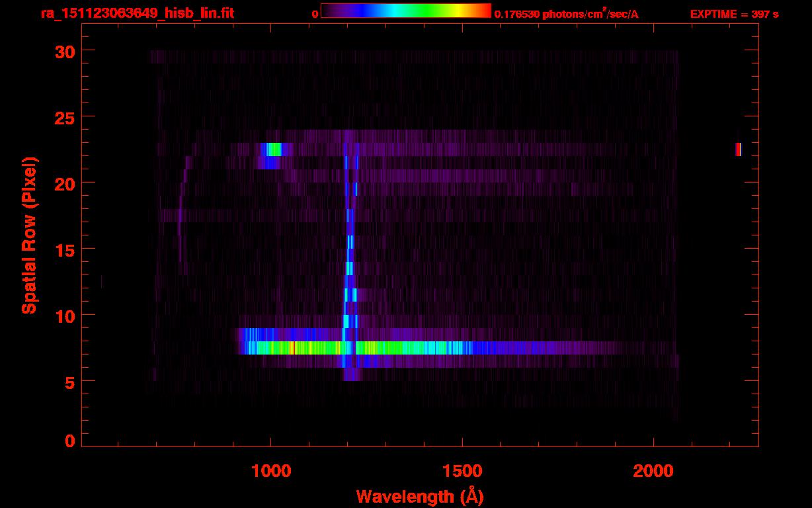Click the Spatial Row (Pixel) axis title

tap(28, 235)
